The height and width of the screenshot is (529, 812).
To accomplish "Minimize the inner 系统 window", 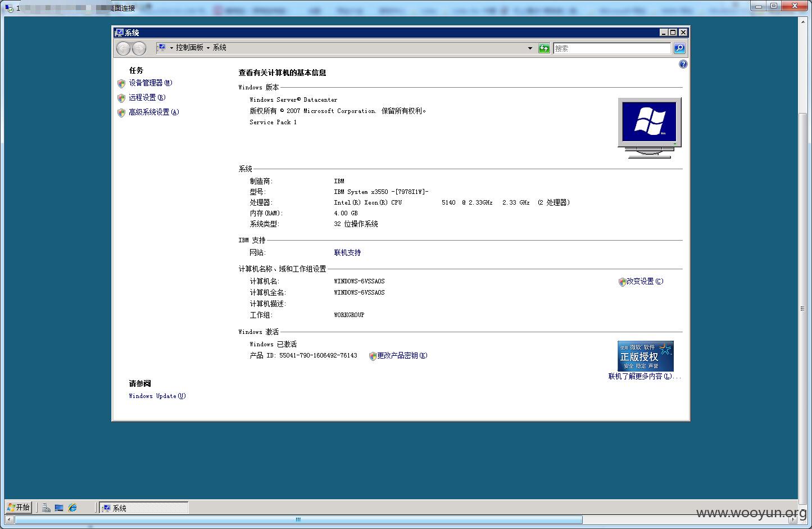I will coord(663,33).
